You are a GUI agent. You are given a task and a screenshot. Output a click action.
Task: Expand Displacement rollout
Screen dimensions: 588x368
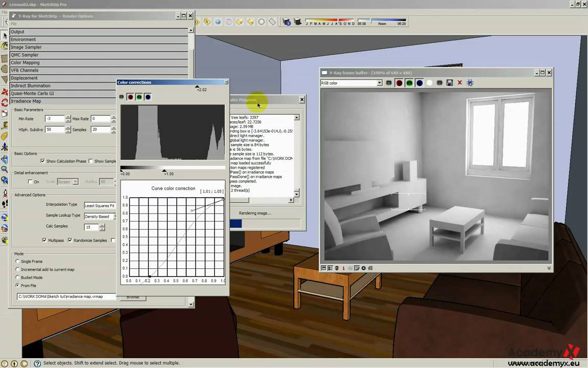click(x=99, y=78)
